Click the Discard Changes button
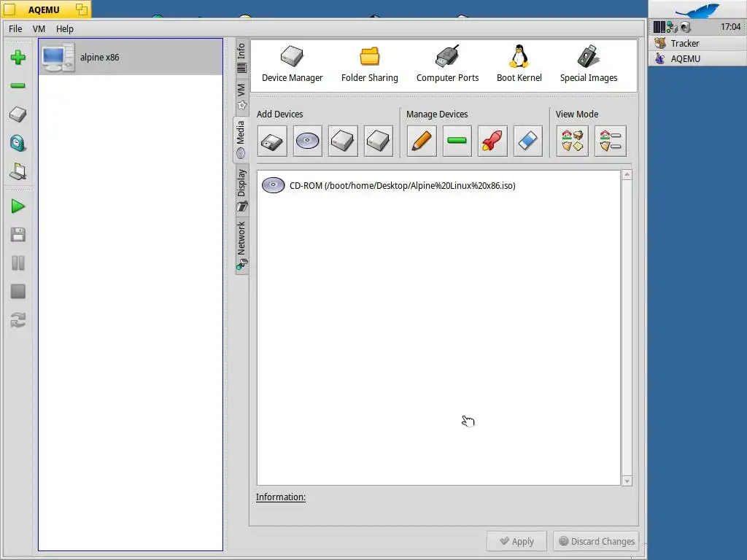Viewport: 747px width, 560px height. (596, 542)
